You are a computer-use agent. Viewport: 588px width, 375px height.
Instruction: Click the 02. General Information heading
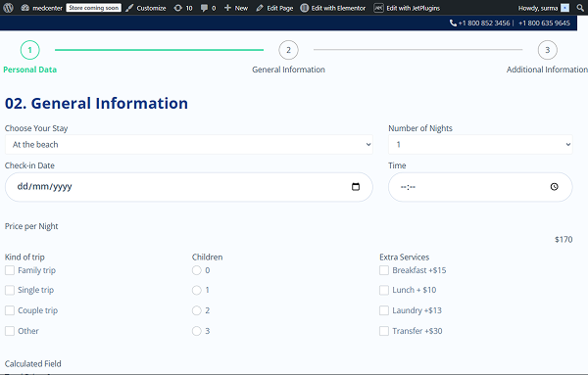click(96, 104)
